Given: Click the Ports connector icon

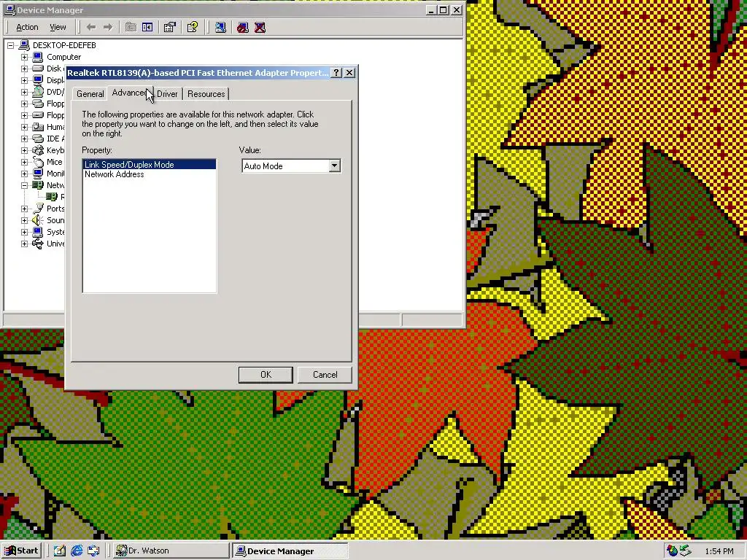Looking at the screenshot, I should [x=38, y=209].
